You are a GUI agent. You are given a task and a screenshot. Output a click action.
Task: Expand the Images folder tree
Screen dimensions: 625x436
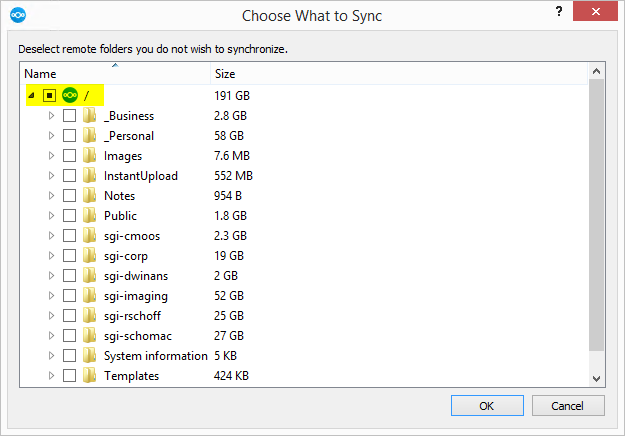point(51,155)
